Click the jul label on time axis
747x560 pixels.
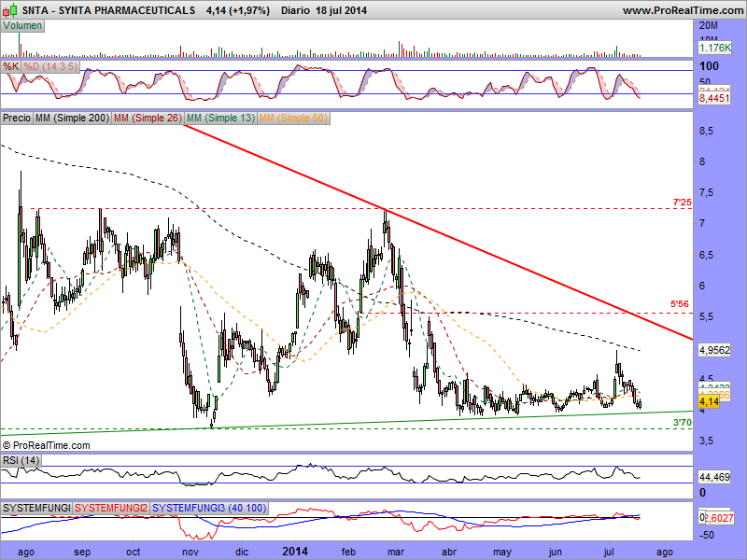coord(609,552)
